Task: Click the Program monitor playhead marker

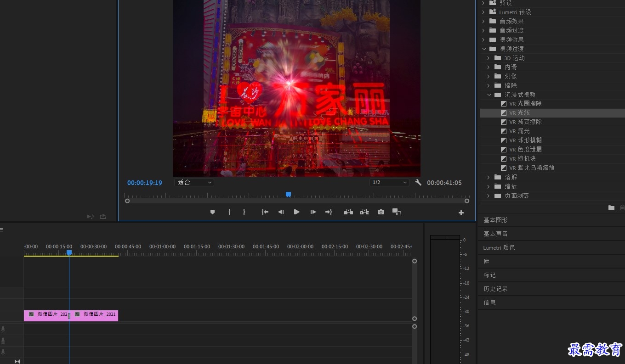Action: point(288,195)
